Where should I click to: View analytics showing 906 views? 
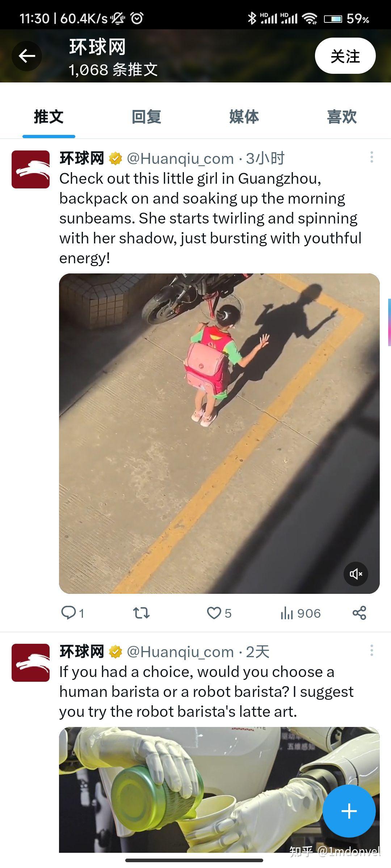[x=300, y=613]
